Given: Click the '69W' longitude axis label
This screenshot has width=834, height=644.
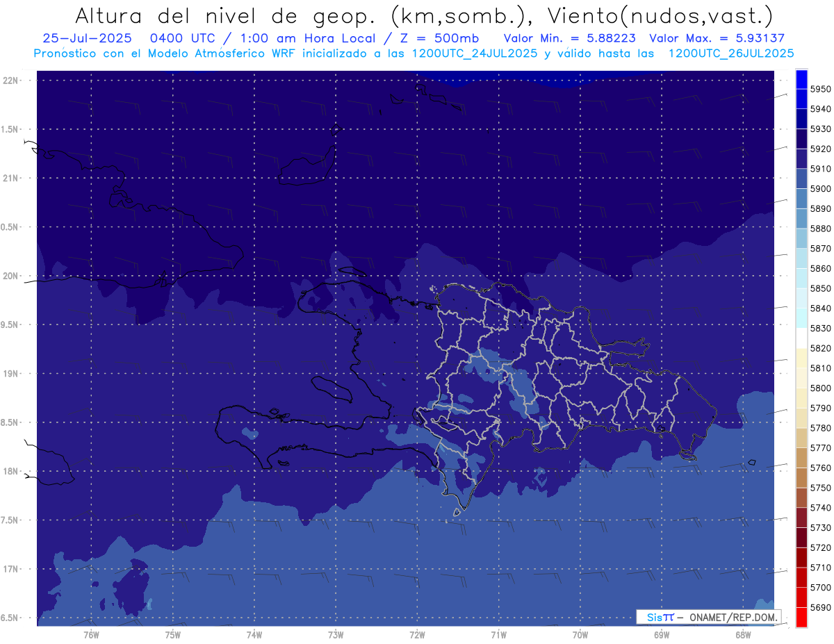Looking at the screenshot, I should [x=662, y=634].
